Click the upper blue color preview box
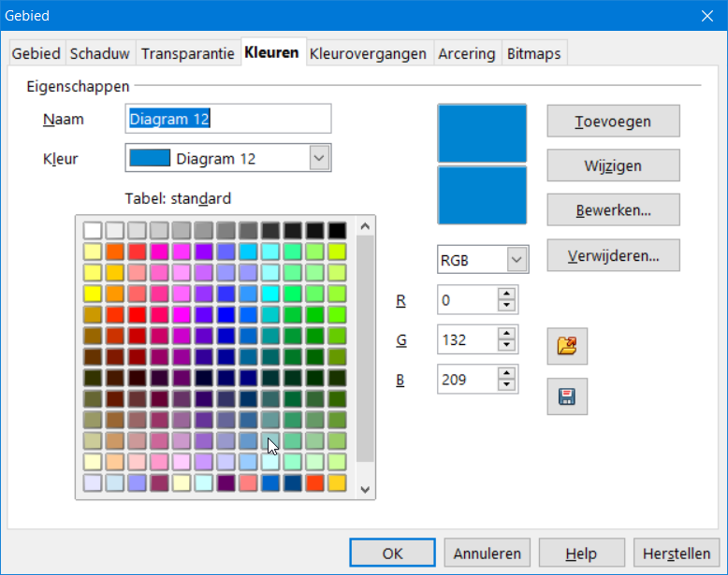The image size is (728, 575). [x=482, y=133]
